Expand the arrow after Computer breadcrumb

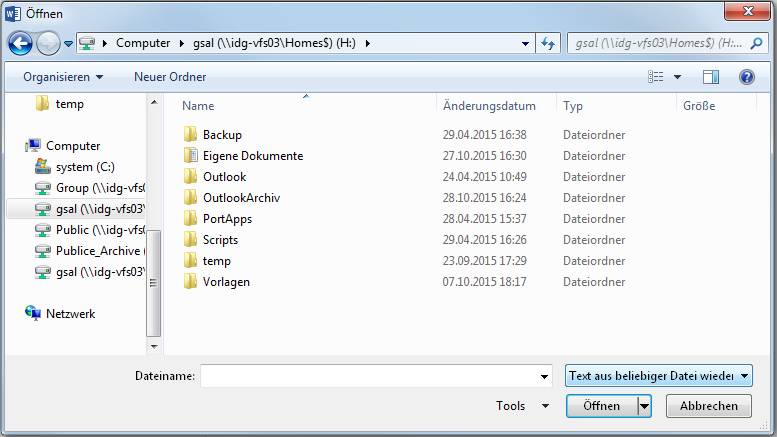click(x=181, y=44)
